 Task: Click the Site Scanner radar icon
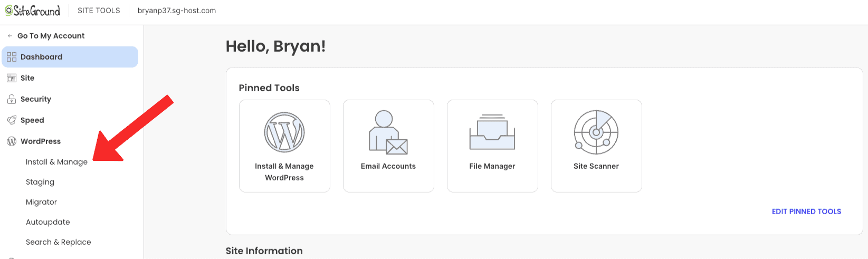coord(596,132)
